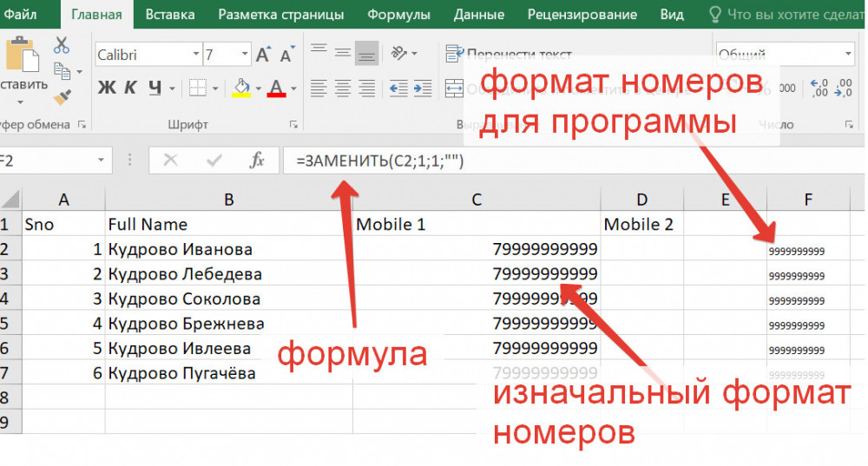Click the Copy icon in clipboard group
Viewport: 868px width, 466px height.
click(62, 71)
